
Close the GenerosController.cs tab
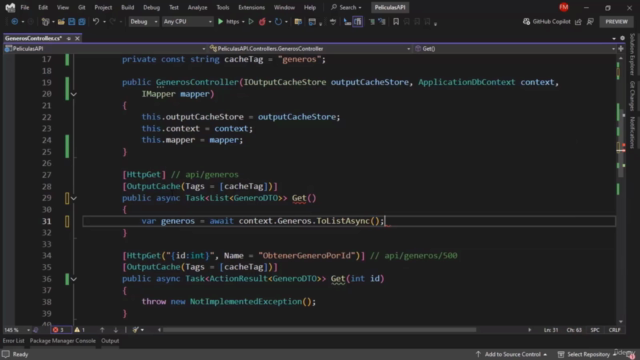pyautogui.click(x=77, y=38)
